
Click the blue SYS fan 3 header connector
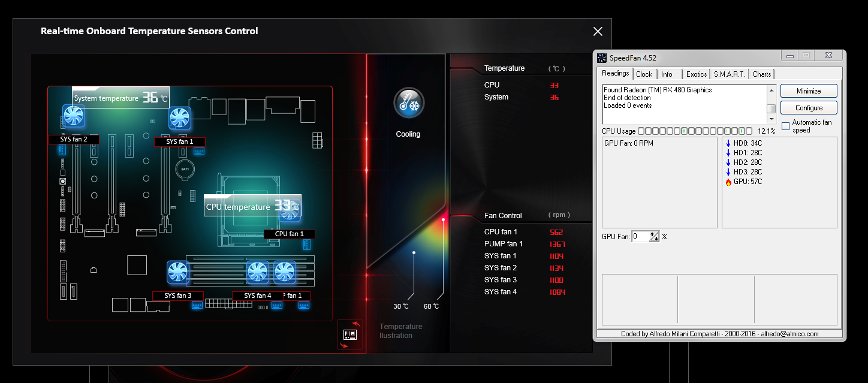pos(197,305)
